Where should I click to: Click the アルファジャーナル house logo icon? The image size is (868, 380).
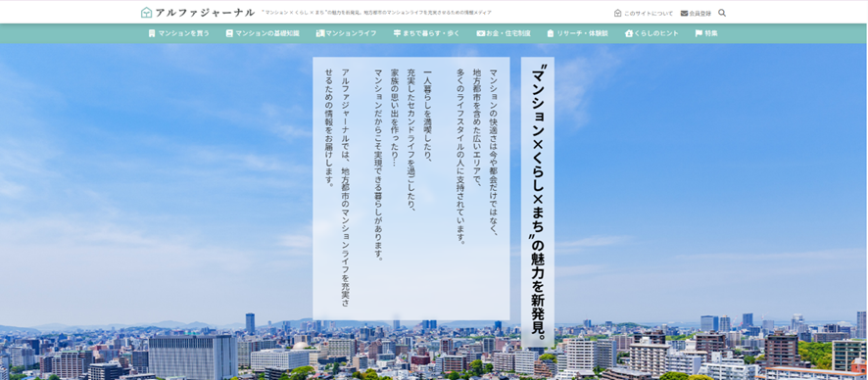pyautogui.click(x=146, y=12)
